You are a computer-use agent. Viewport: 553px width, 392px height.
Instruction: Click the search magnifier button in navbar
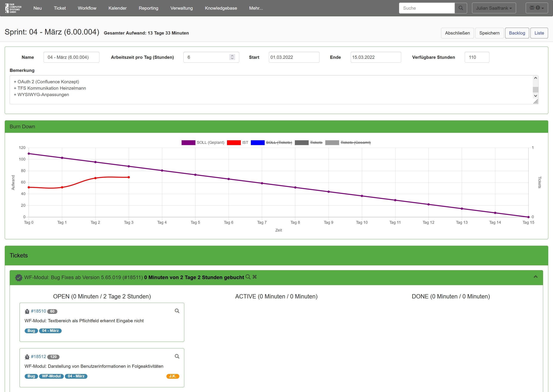[x=460, y=8]
